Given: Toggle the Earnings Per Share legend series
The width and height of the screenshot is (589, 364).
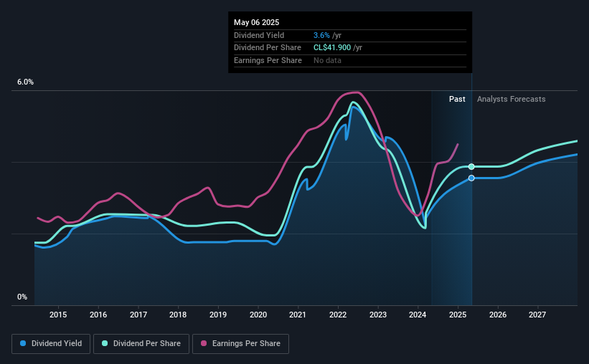Looking at the screenshot, I should pyautogui.click(x=240, y=344).
